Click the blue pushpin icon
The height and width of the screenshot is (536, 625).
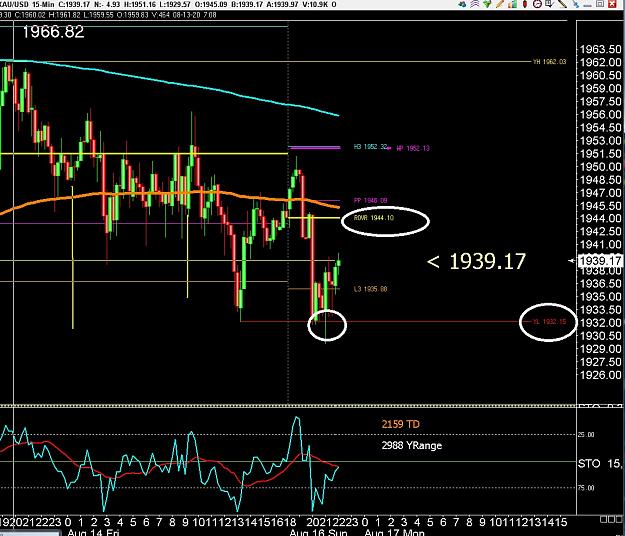(x=575, y=4)
